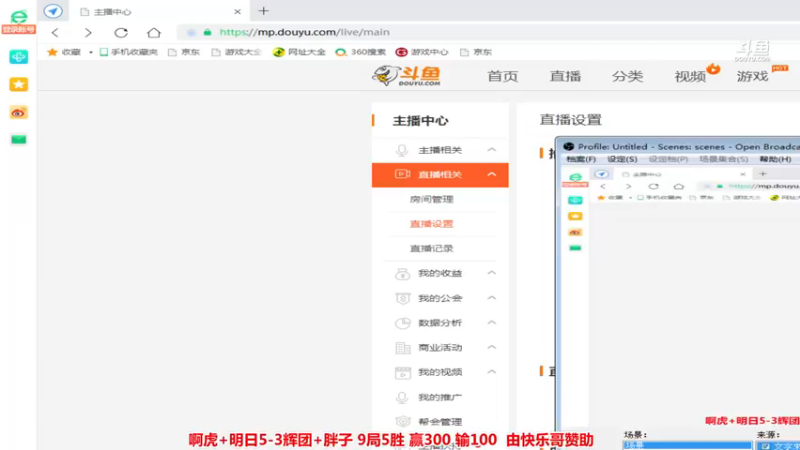Screen dimensions: 800x450
Task: Click the building icon beside 商业活动
Action: [x=403, y=347]
